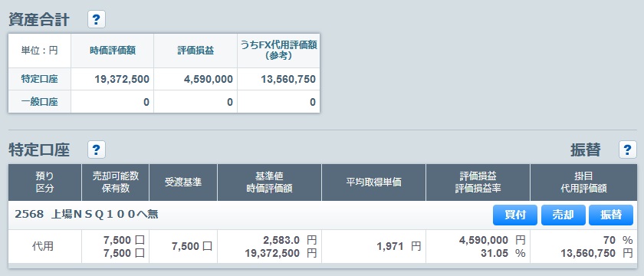
Task: Click the 預り区分 table header
Action: [x=44, y=182]
